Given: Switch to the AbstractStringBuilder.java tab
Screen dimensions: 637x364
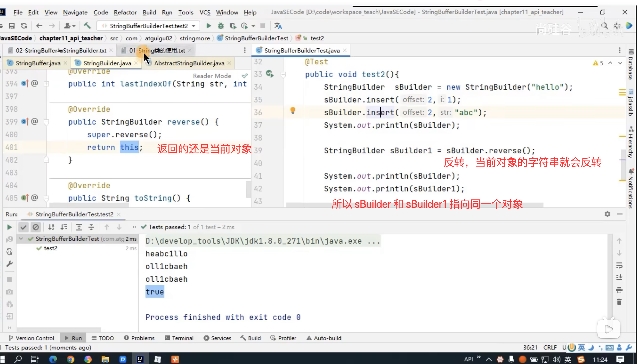Looking at the screenshot, I should (x=189, y=63).
